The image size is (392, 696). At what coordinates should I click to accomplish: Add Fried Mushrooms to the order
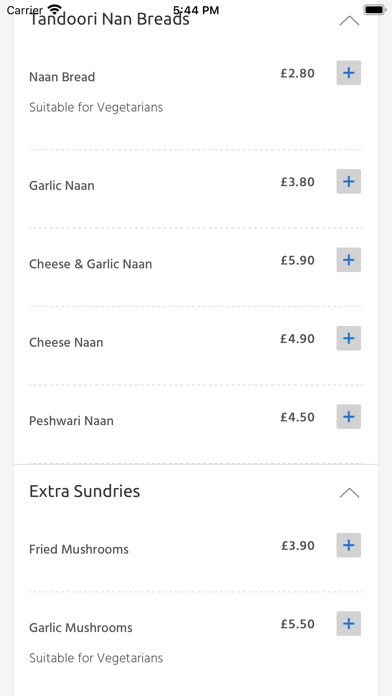tap(348, 546)
